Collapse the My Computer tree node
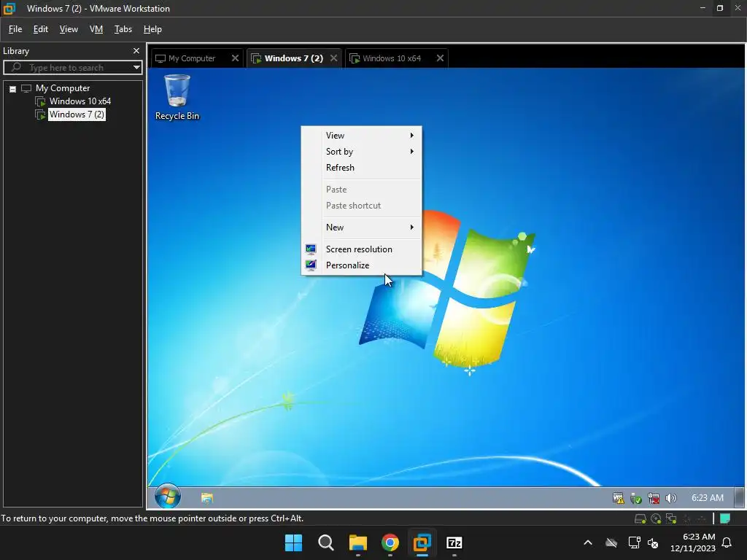 [x=13, y=88]
